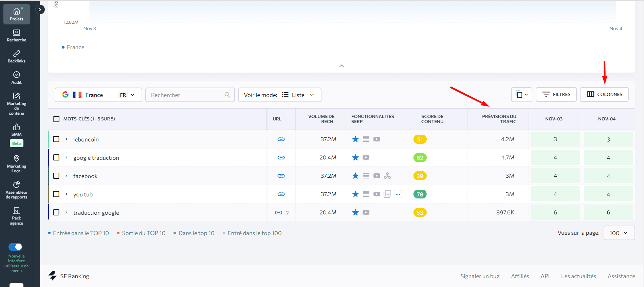Open Backlinks section in sidebar
This screenshot has height=287, width=644.
point(16,57)
